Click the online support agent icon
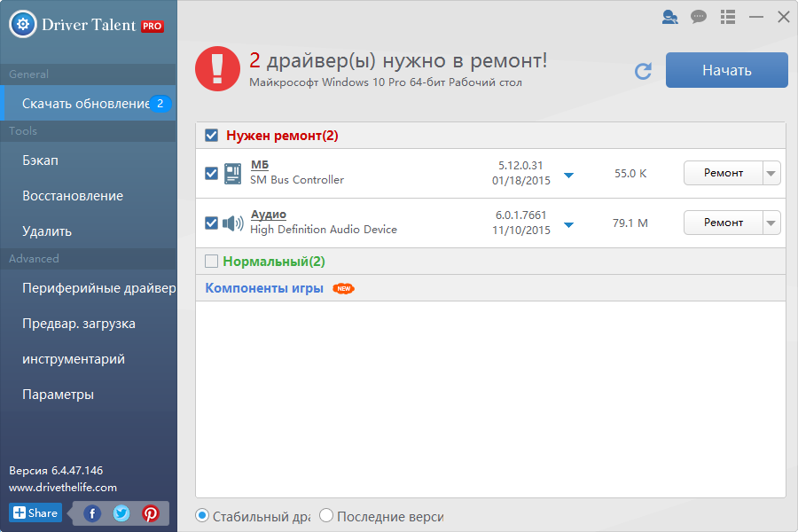The image size is (798, 532). coord(669,16)
